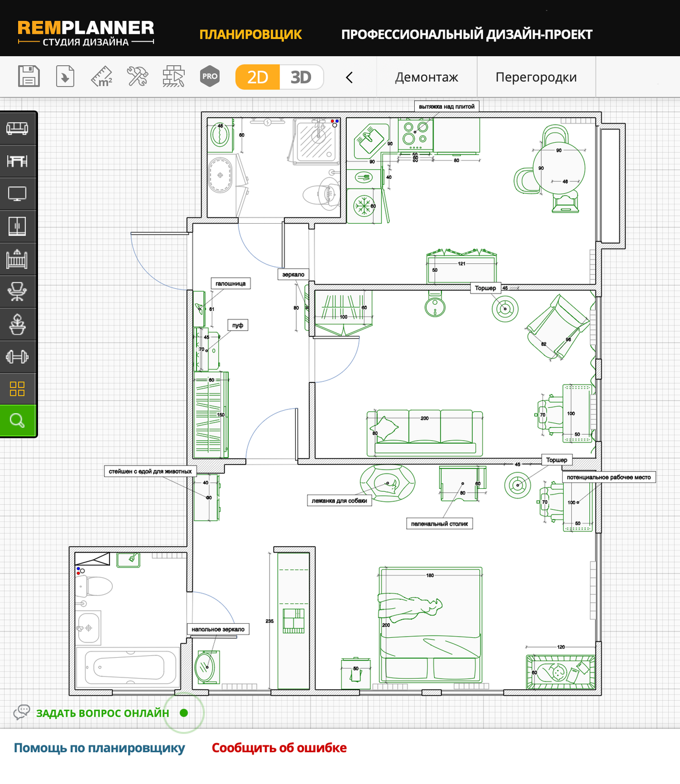680x784 pixels.
Task: Open the TV and electronics category
Action: click(18, 194)
